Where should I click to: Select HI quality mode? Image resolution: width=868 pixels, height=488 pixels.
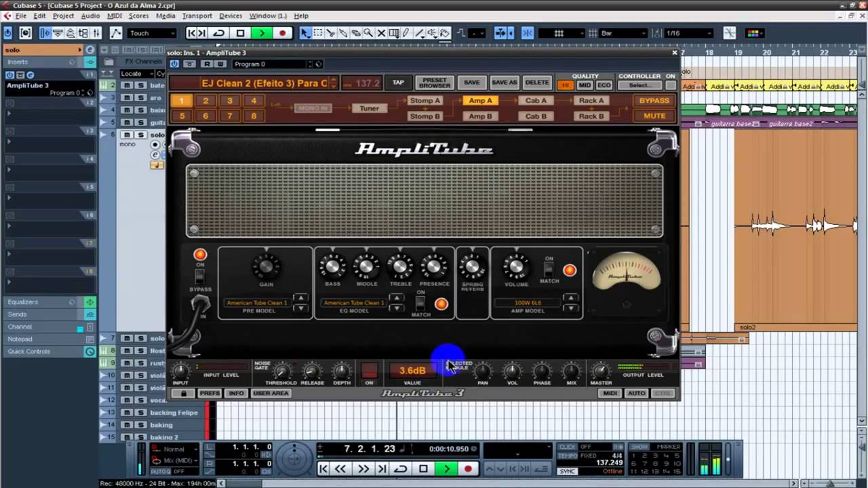(565, 85)
